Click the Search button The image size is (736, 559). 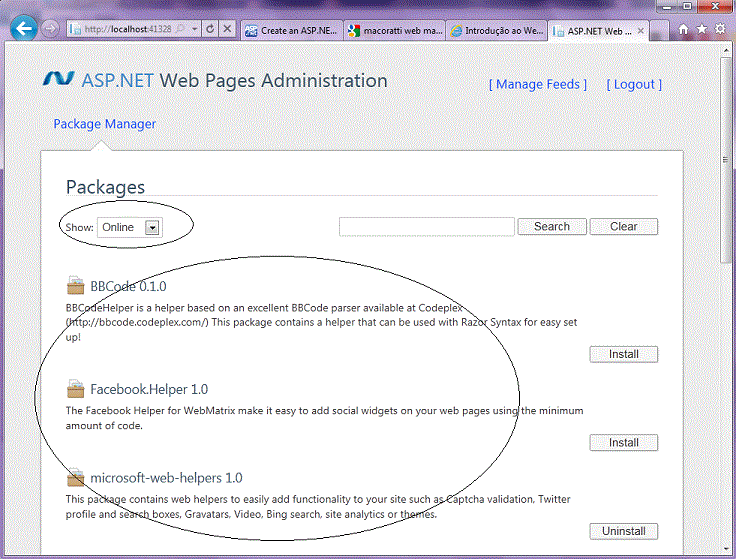[552, 227]
